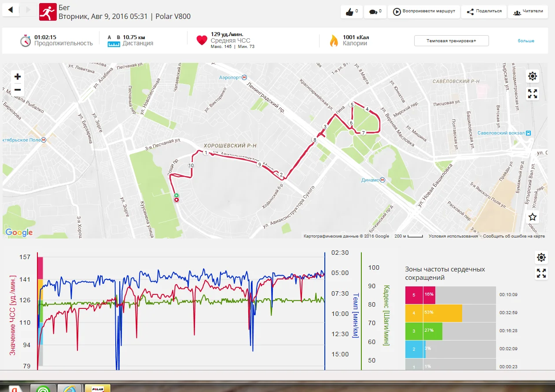Open the comments bubble icon
This screenshot has height=392, width=555.
(x=375, y=12)
